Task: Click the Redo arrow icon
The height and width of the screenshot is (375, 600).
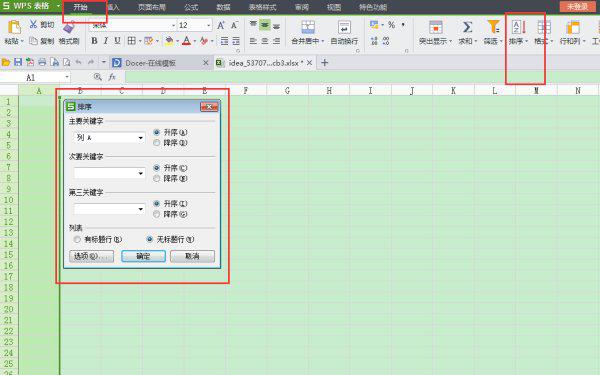Action: click(x=91, y=62)
